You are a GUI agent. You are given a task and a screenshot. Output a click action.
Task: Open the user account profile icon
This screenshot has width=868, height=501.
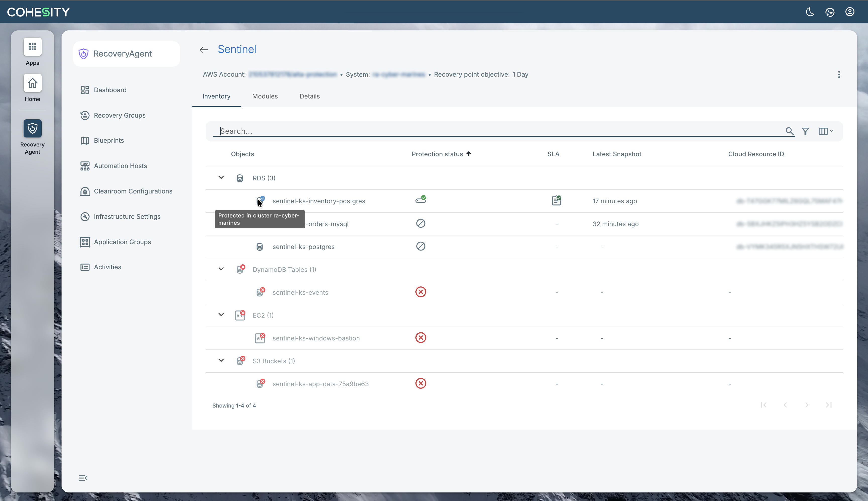pyautogui.click(x=849, y=12)
